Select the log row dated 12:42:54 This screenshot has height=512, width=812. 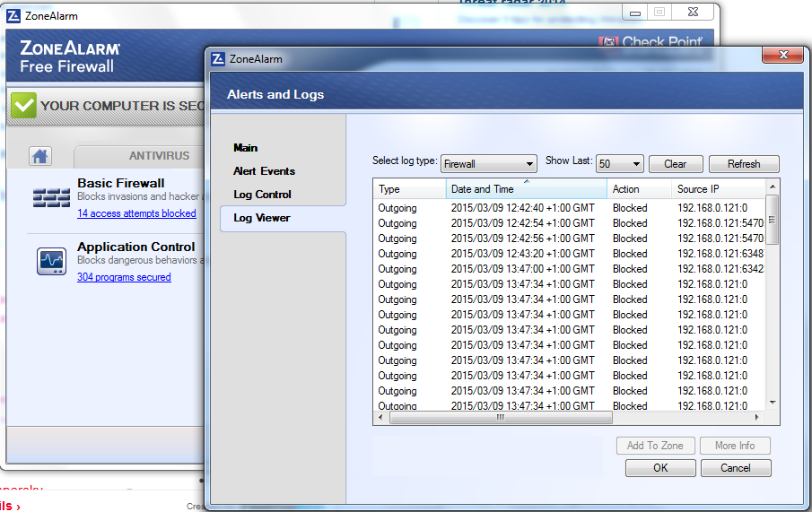coord(569,223)
